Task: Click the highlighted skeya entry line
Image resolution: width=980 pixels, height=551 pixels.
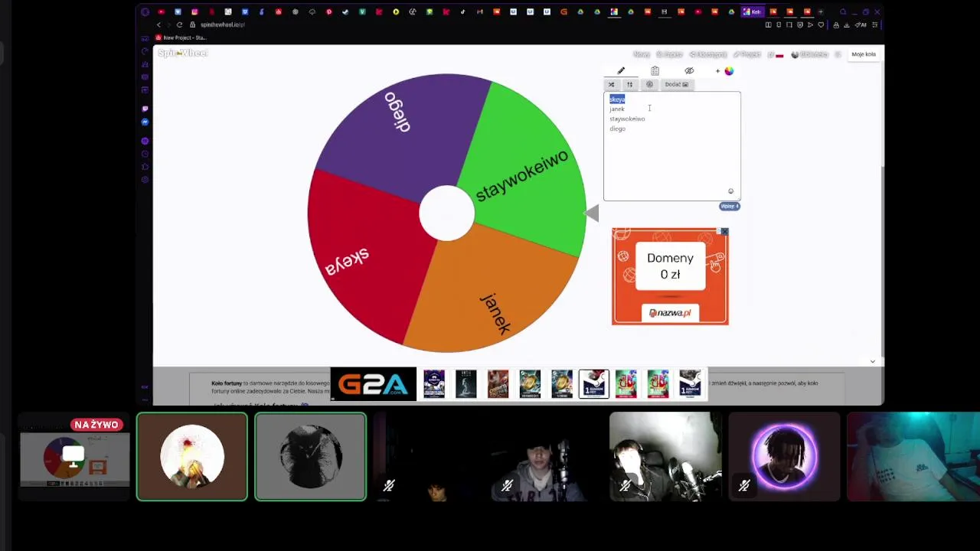Action: coord(617,99)
